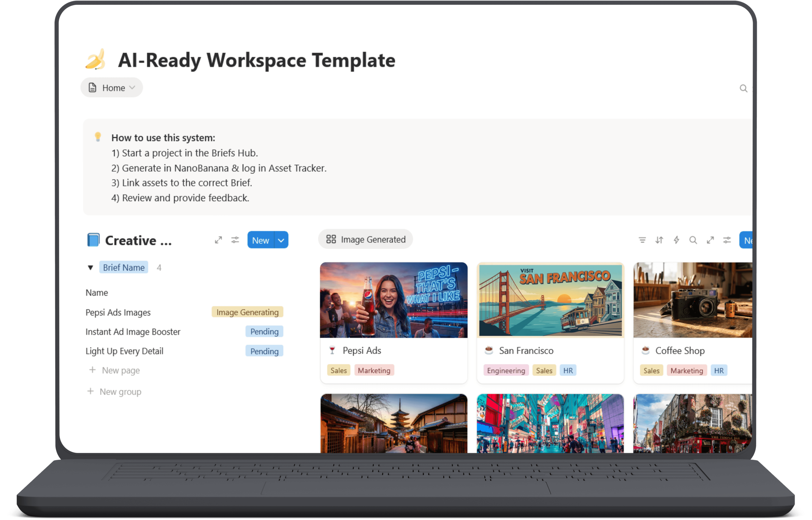Select the Image Generated view tab
812x520 pixels.
click(x=365, y=239)
